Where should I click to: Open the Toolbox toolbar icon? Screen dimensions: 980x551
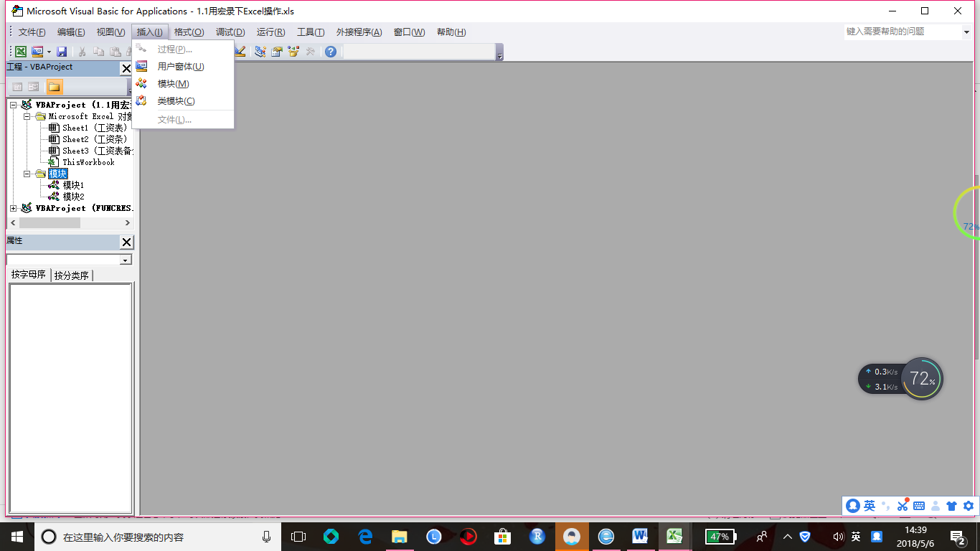(311, 52)
